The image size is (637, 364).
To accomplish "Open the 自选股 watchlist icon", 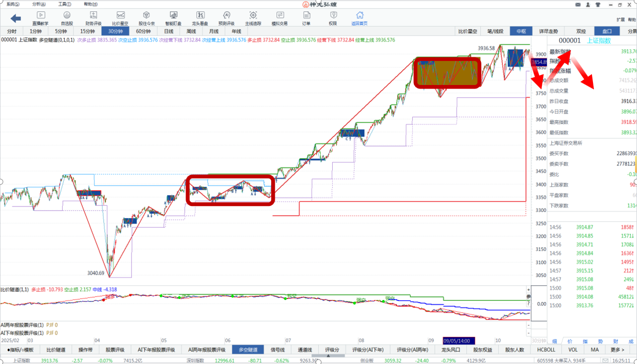I will pyautogui.click(x=67, y=18).
